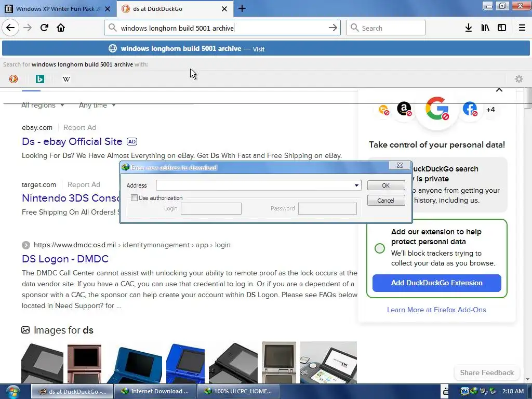
Task: Click the browser forward arrow
Action: pyautogui.click(x=28, y=28)
